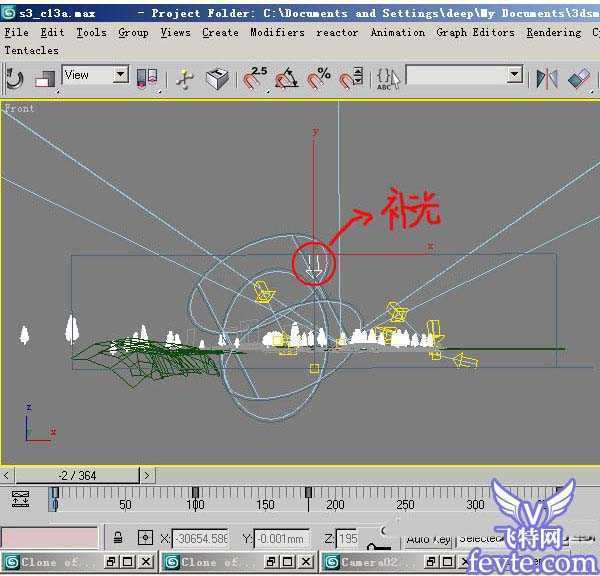Open the Graph Editors menu

pos(475,33)
